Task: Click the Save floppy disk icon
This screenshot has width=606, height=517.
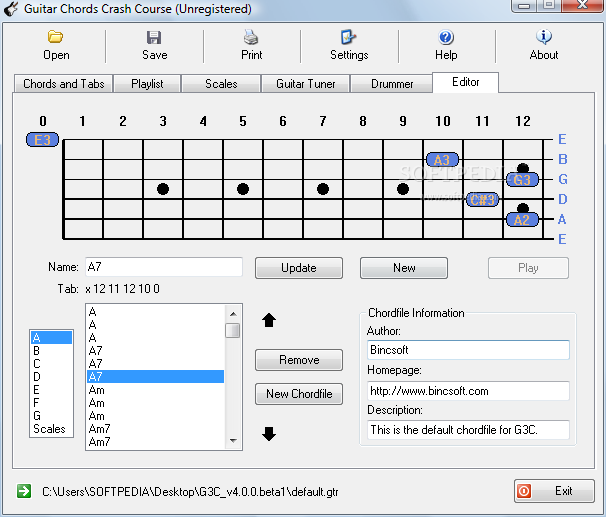Action: tap(154, 37)
